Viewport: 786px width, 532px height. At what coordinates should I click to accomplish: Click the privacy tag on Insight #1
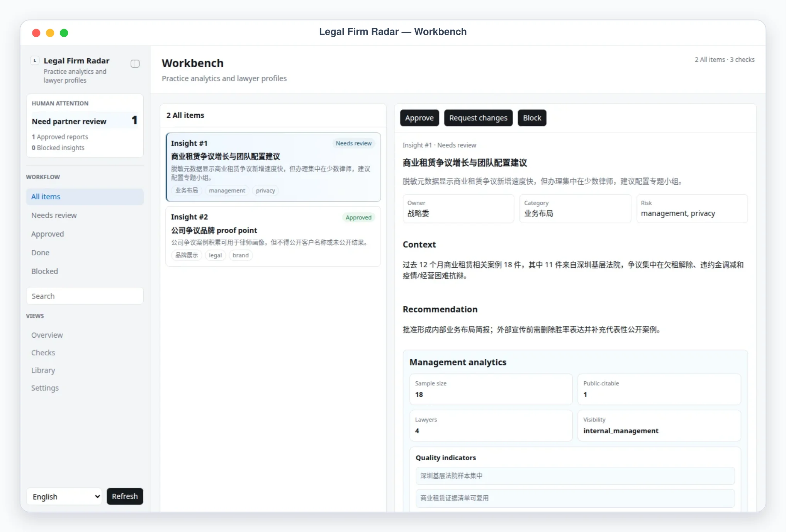[x=265, y=190]
